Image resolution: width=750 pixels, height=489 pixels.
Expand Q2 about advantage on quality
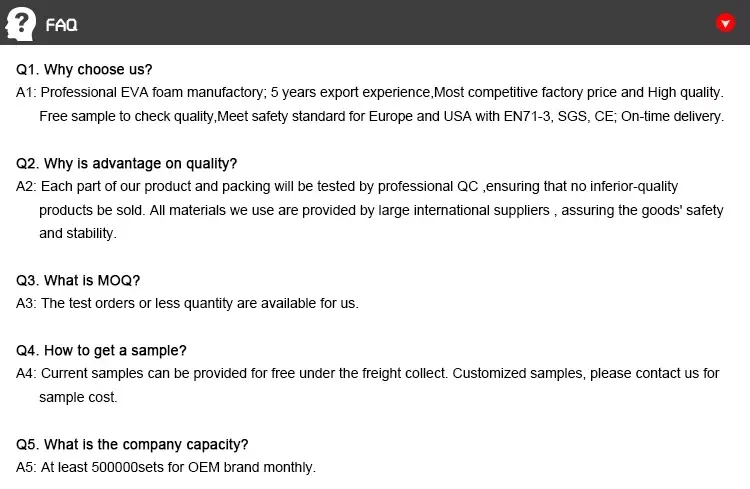point(127,163)
